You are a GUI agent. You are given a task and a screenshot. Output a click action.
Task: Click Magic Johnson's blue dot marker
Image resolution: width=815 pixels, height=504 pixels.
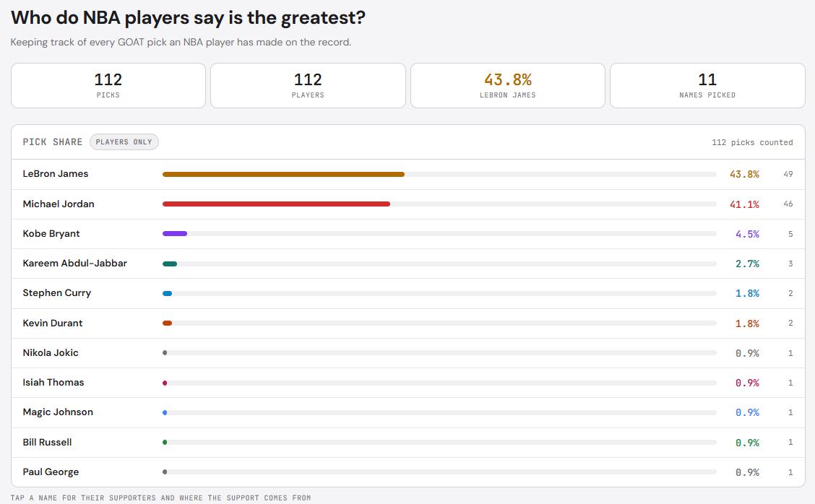coord(165,412)
